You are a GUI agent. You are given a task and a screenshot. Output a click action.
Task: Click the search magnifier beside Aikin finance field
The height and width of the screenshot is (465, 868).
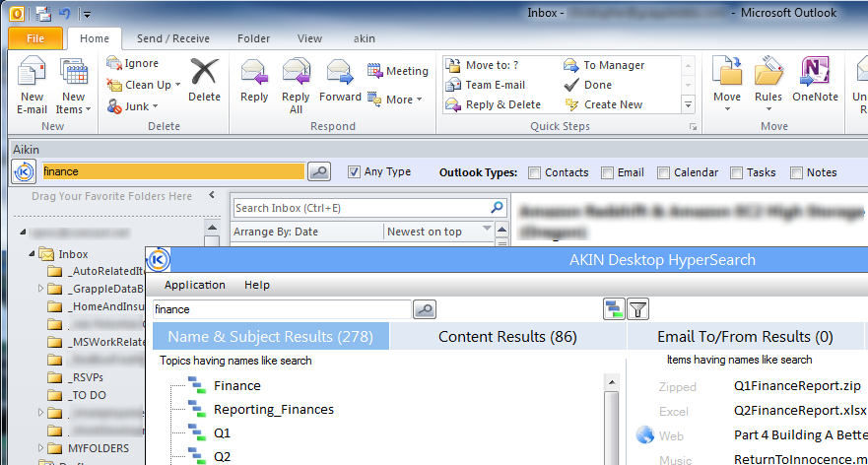[318, 171]
